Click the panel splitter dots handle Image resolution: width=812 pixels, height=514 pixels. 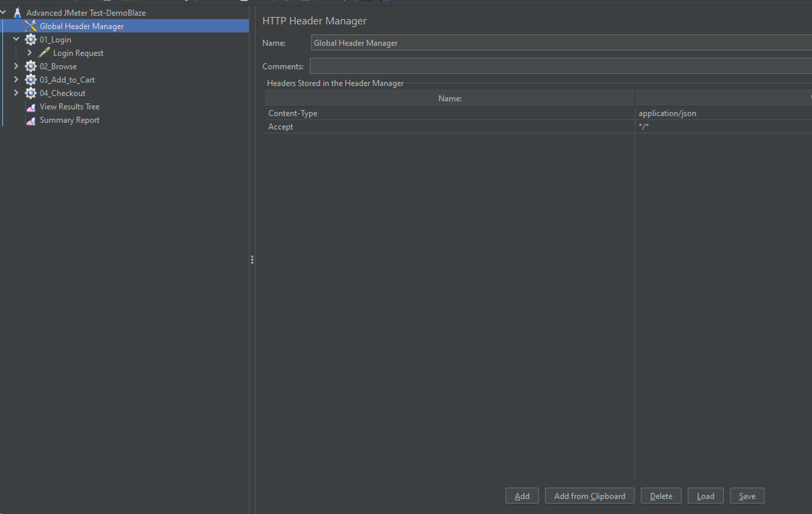click(x=252, y=260)
